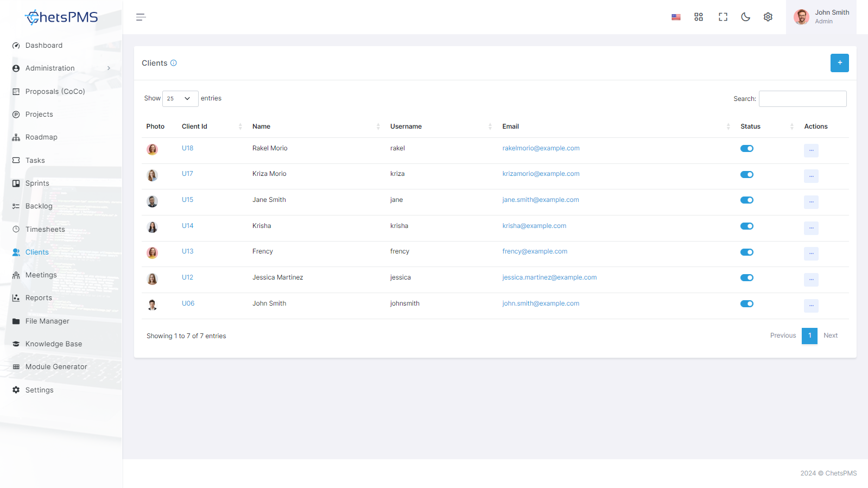Screen dimensions: 868x488
Task: Open Timesheets menu item
Action: (45, 230)
